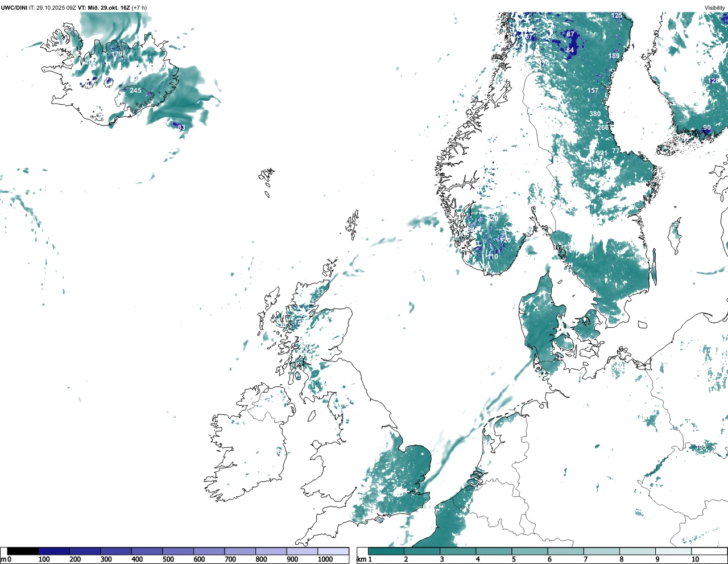Choose the 400–500 m legend swatch

pyautogui.click(x=147, y=551)
